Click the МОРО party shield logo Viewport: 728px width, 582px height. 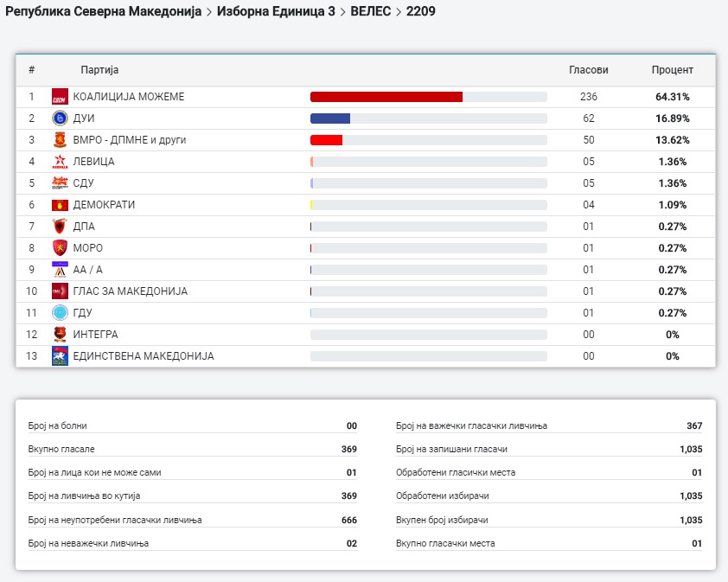60,248
